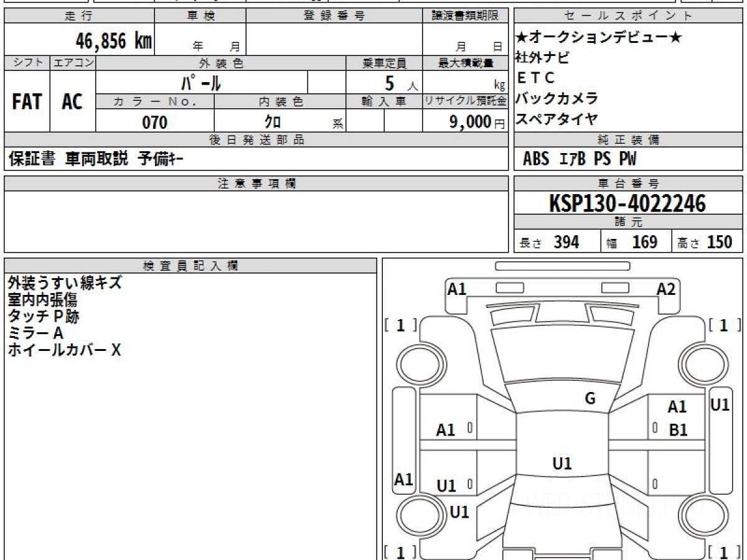Select the ホイールカバーX note
Viewport: 747px width, 560px height.
pos(64,350)
